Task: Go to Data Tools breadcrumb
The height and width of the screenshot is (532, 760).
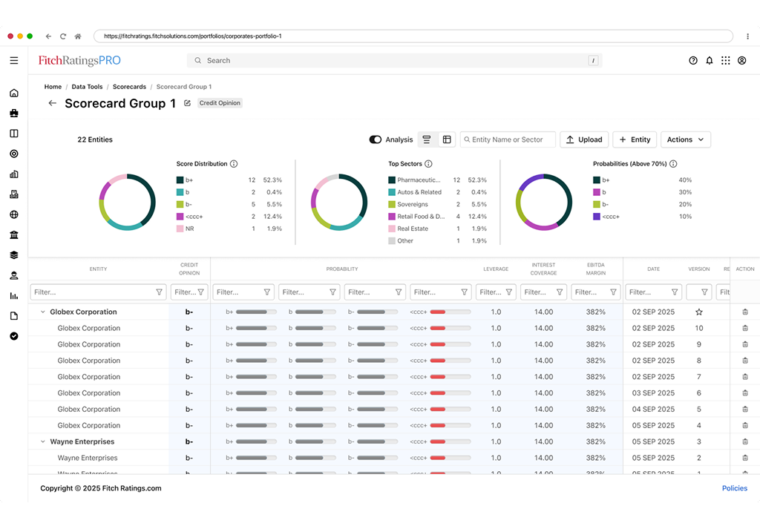Action: pyautogui.click(x=87, y=87)
